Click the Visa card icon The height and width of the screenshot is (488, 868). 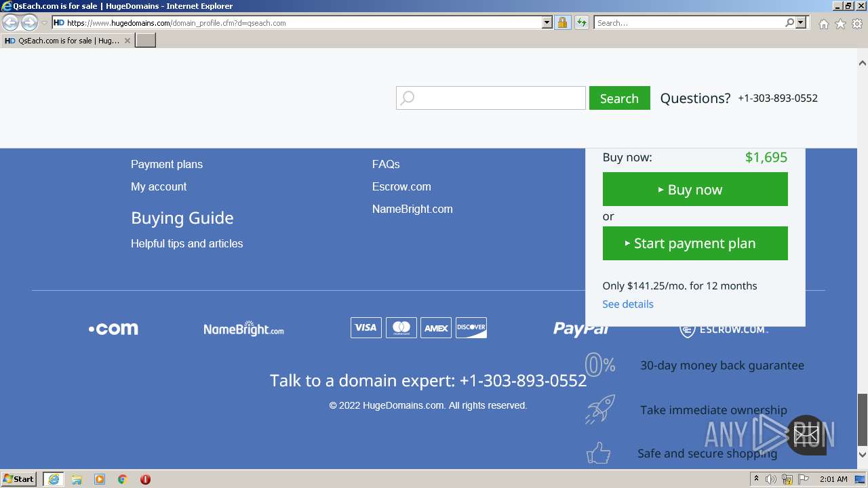point(366,328)
